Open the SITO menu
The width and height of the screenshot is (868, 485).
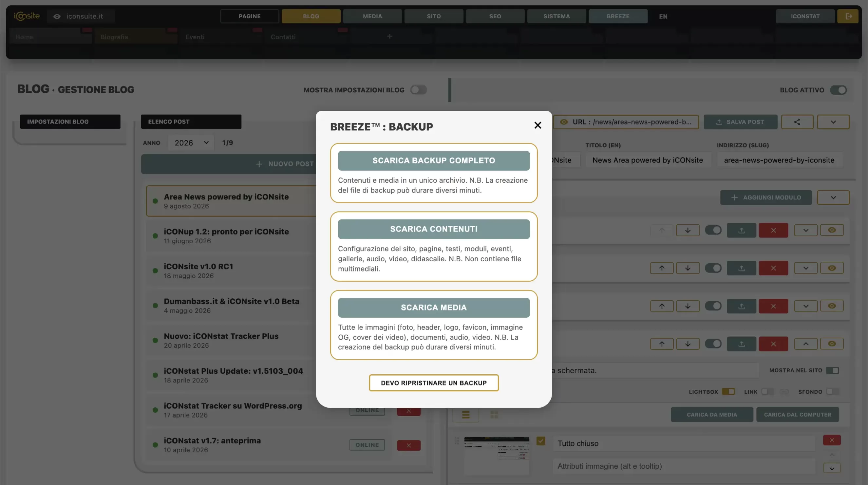tap(433, 16)
